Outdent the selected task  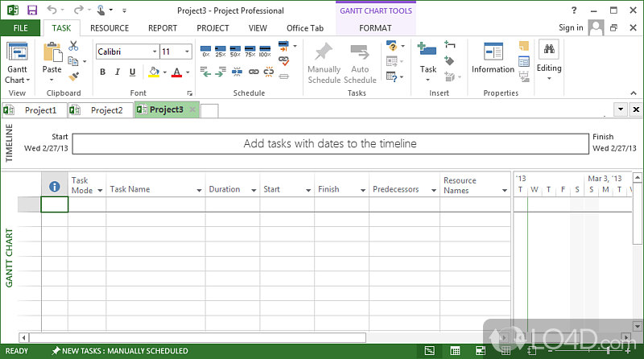click(x=206, y=72)
